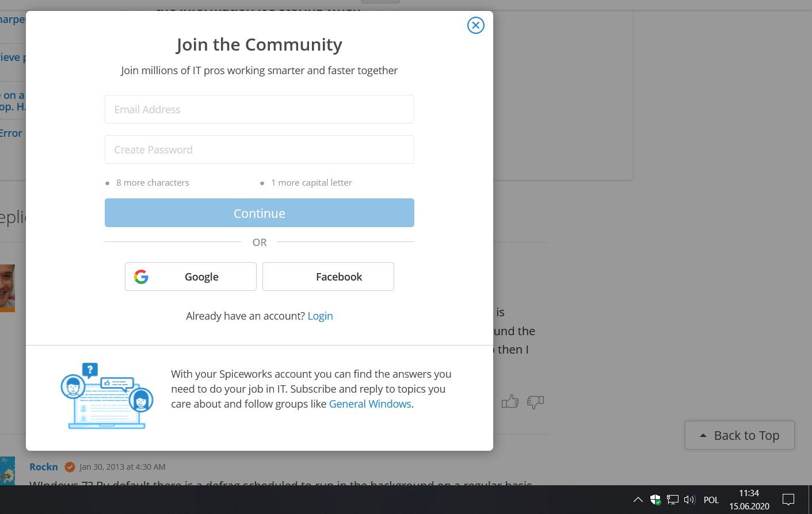
Task: Follow the General Windows group link
Action: (370, 404)
